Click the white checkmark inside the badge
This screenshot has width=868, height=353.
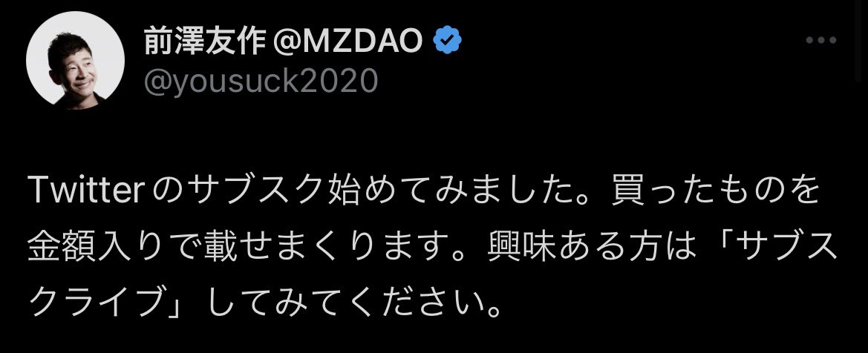pos(448,42)
